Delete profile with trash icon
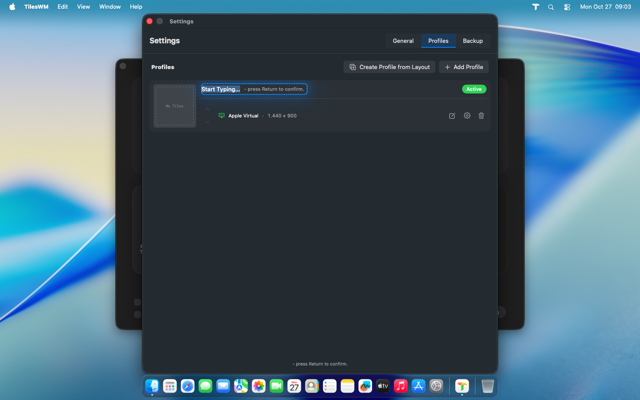The width and height of the screenshot is (640, 400). point(481,116)
